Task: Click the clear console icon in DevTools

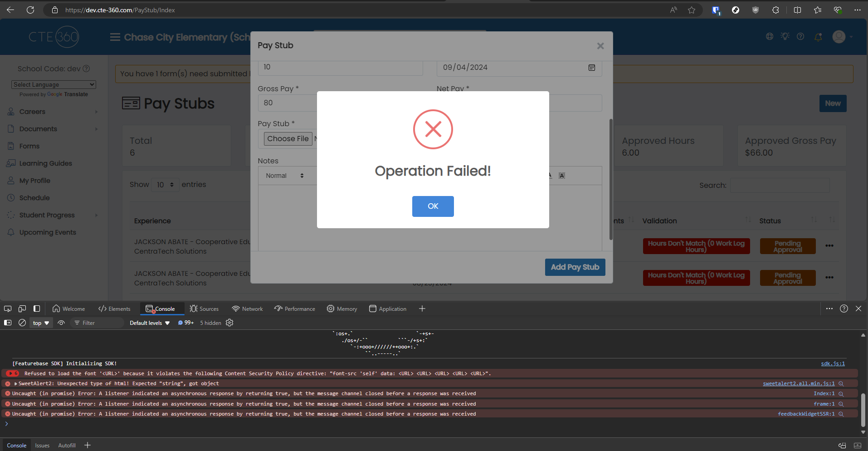Action: click(22, 323)
